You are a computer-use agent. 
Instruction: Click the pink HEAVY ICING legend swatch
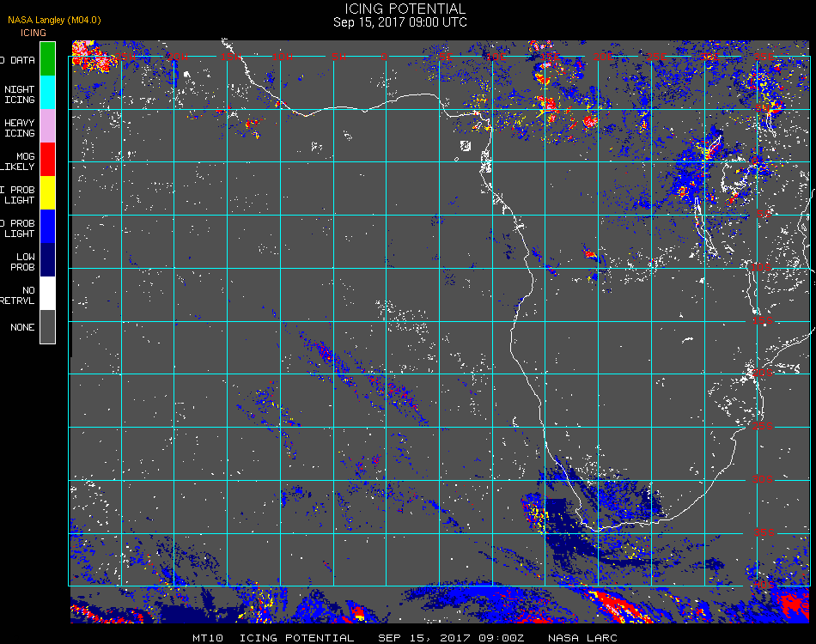pos(47,125)
